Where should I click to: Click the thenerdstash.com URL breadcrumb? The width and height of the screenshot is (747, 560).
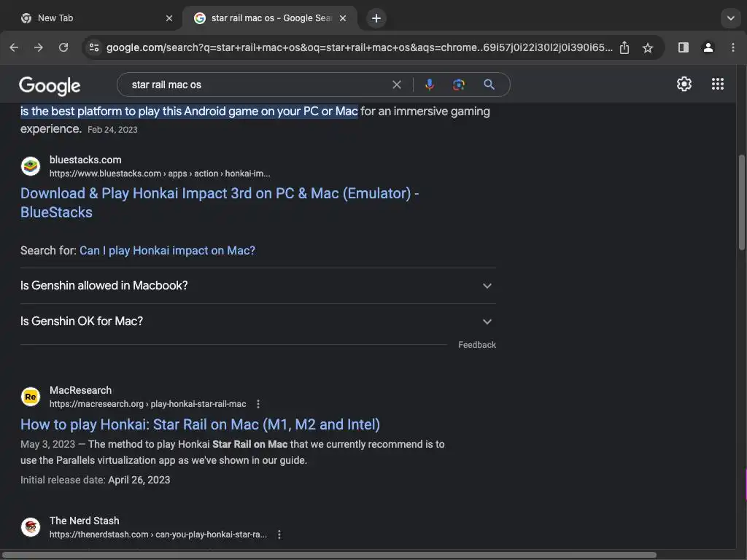click(158, 534)
